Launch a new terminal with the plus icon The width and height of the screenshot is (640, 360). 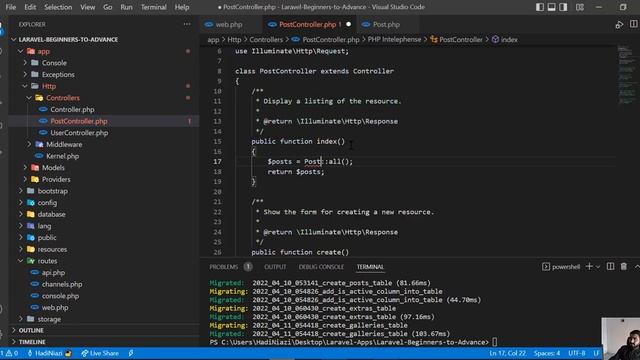[589, 267]
